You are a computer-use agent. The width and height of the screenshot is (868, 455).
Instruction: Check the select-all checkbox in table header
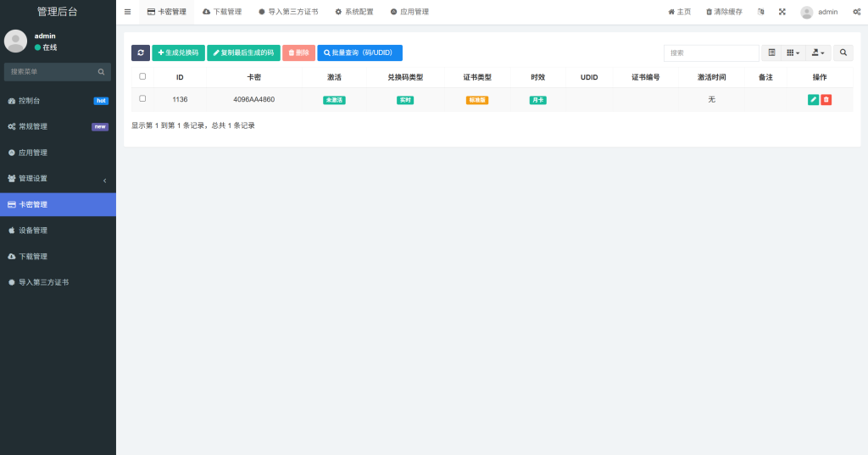[x=142, y=76]
